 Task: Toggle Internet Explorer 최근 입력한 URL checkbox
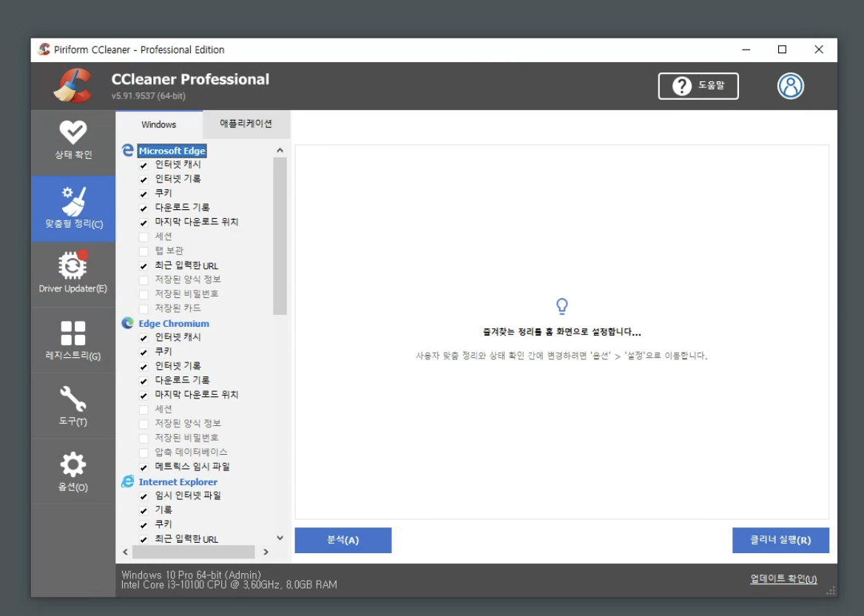coord(144,539)
